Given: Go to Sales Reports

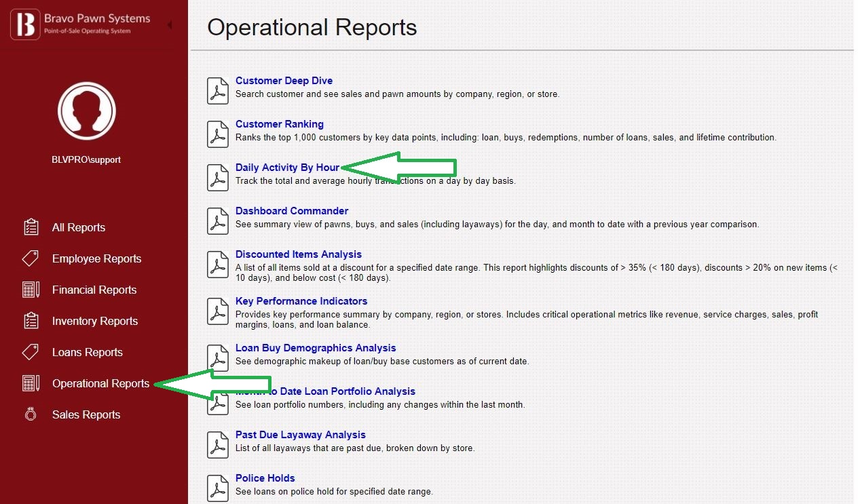Looking at the screenshot, I should (x=86, y=414).
